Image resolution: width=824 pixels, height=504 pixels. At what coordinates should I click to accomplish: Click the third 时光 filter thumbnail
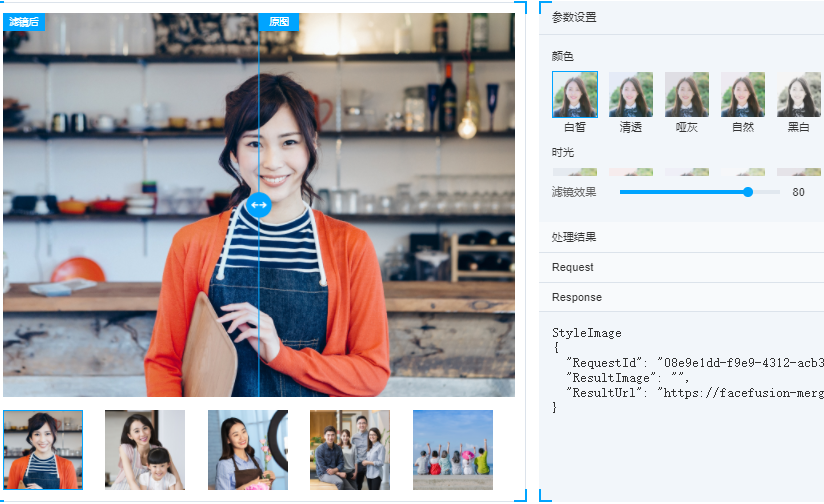[x=687, y=172]
